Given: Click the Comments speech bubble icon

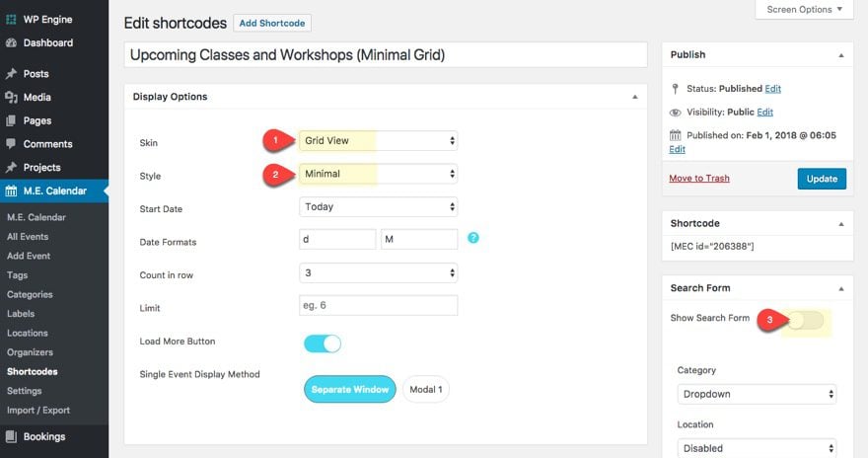Looking at the screenshot, I should tap(12, 144).
